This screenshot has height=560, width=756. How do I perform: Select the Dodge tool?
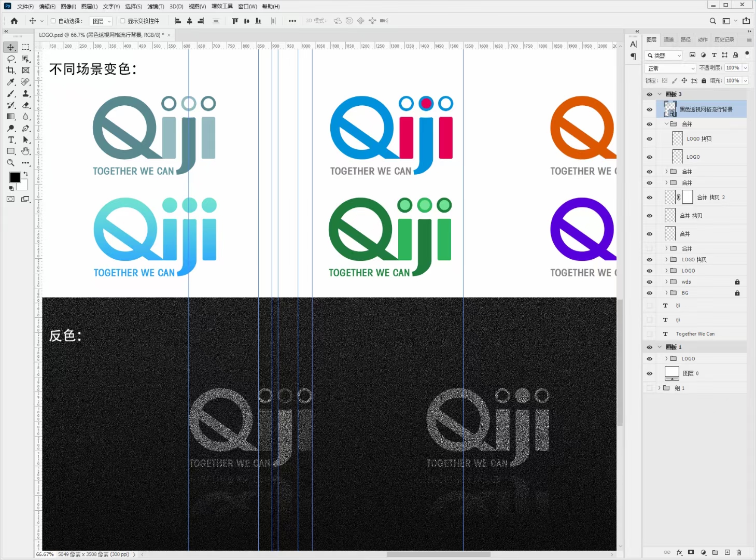(10, 128)
